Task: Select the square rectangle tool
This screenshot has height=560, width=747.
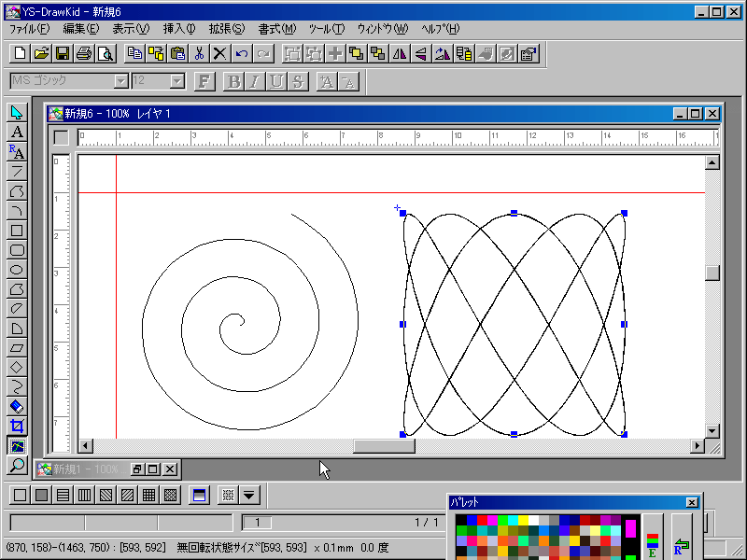Action: click(17, 231)
